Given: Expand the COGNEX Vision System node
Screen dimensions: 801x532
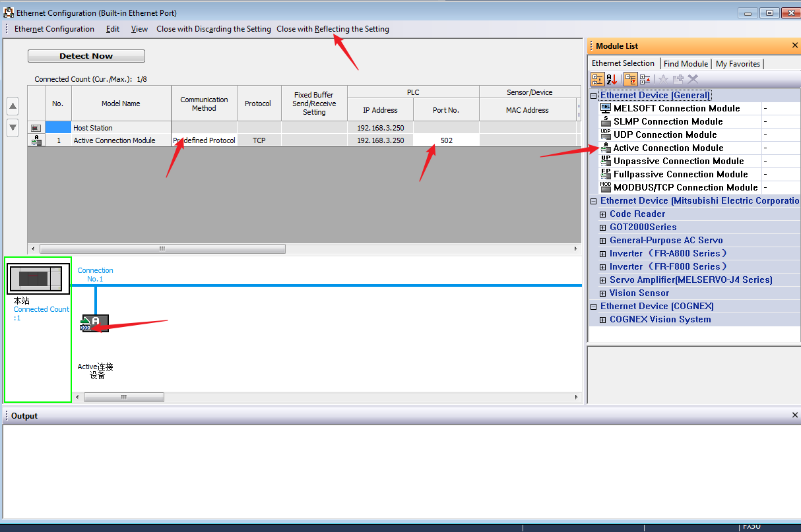Looking at the screenshot, I should tap(602, 320).
